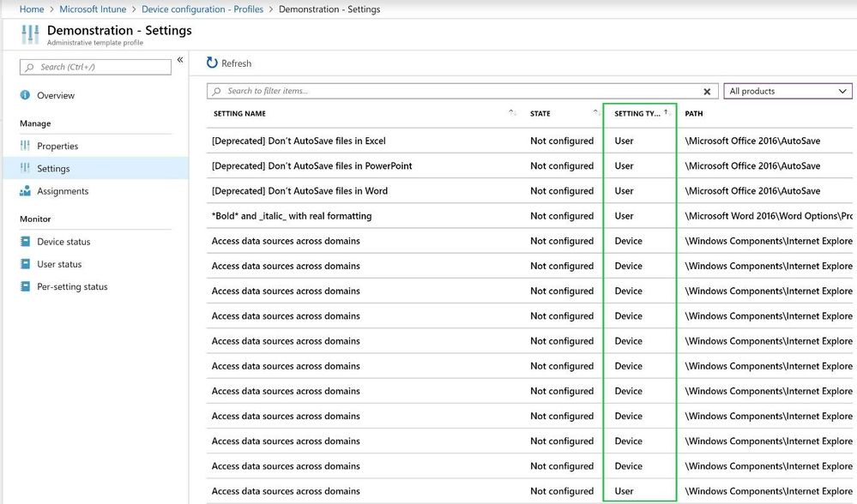Click the Assignments people icon
The image size is (857, 504).
tap(25, 190)
